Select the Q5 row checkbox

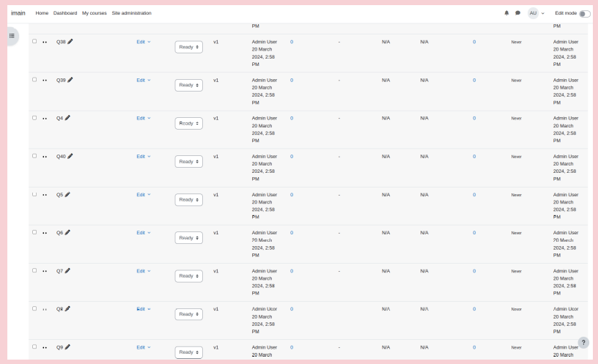pos(34,194)
